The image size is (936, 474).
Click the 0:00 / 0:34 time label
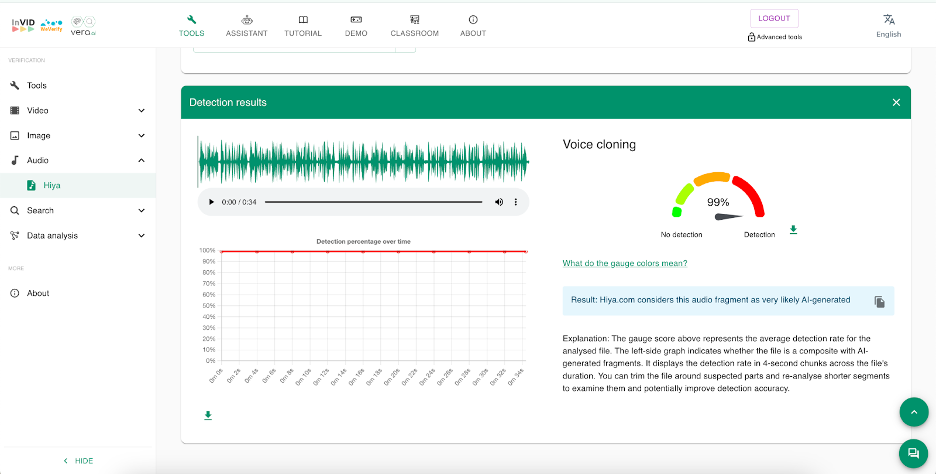(x=239, y=202)
